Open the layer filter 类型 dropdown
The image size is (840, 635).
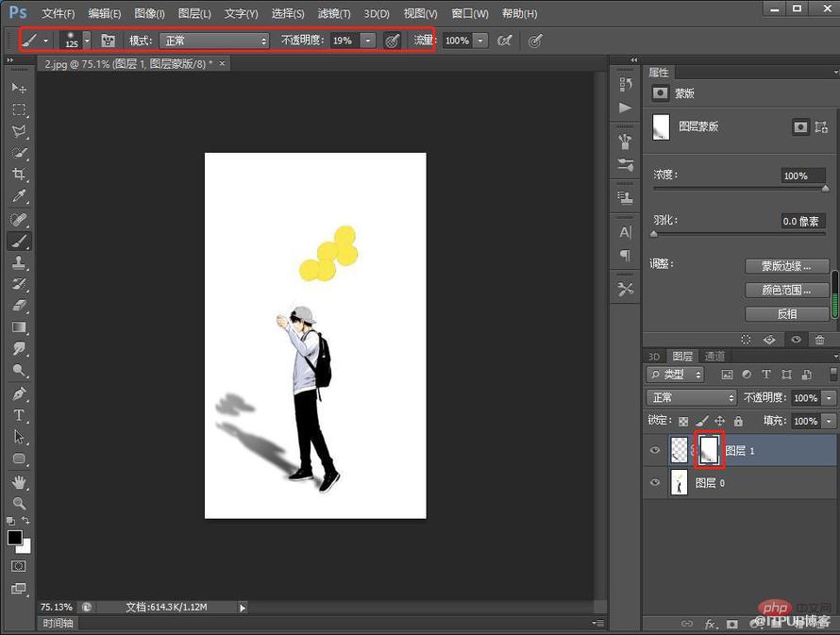pos(676,375)
